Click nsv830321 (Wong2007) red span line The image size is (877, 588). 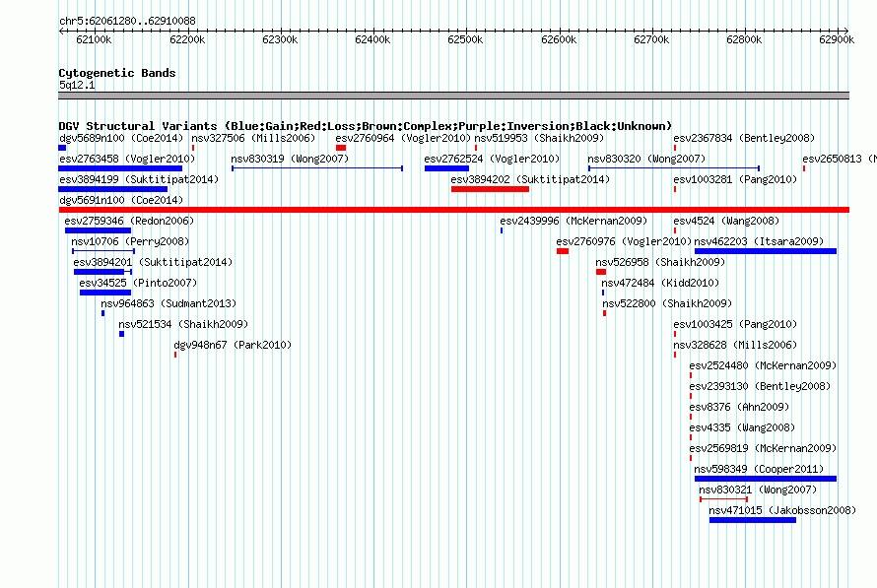click(723, 499)
